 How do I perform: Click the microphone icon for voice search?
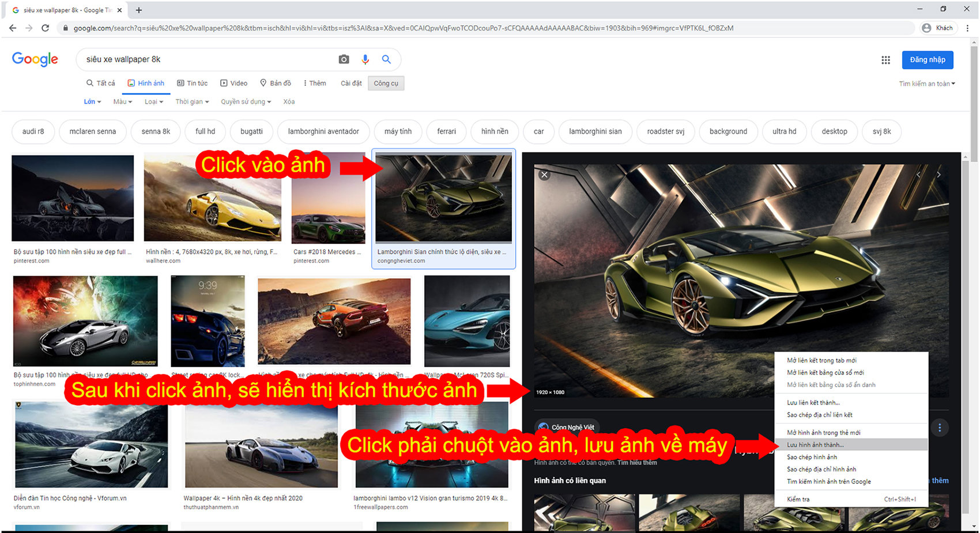365,59
